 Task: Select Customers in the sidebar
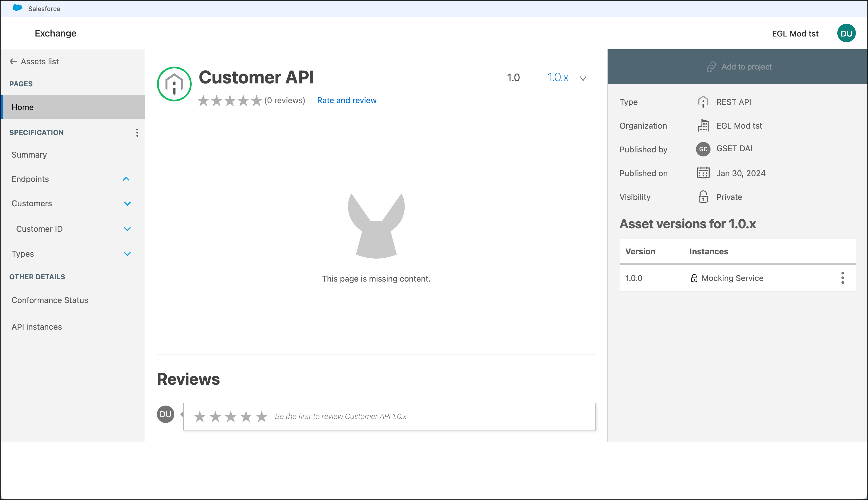[32, 204]
